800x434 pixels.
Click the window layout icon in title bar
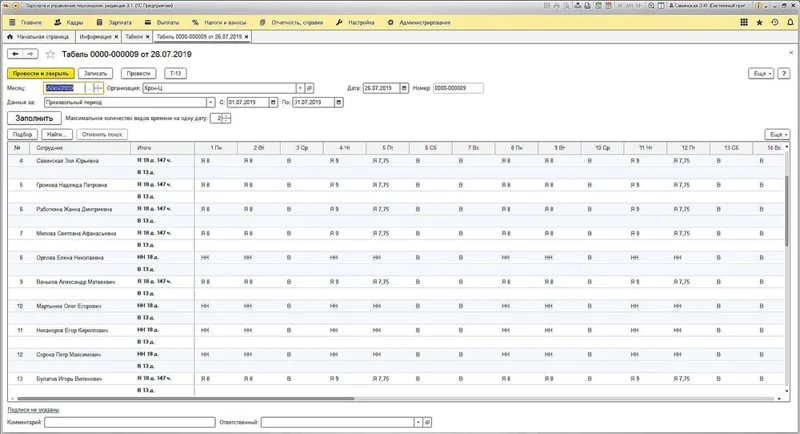click(661, 6)
